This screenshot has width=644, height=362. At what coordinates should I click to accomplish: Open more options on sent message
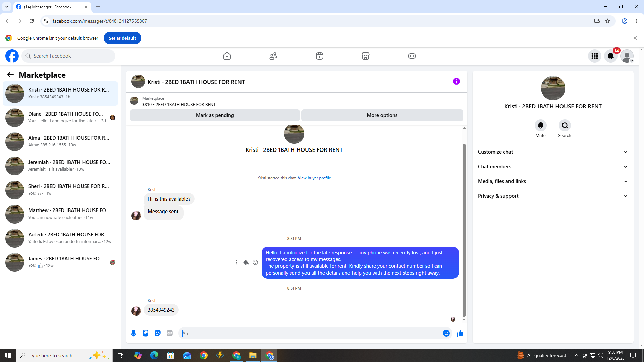(x=236, y=262)
